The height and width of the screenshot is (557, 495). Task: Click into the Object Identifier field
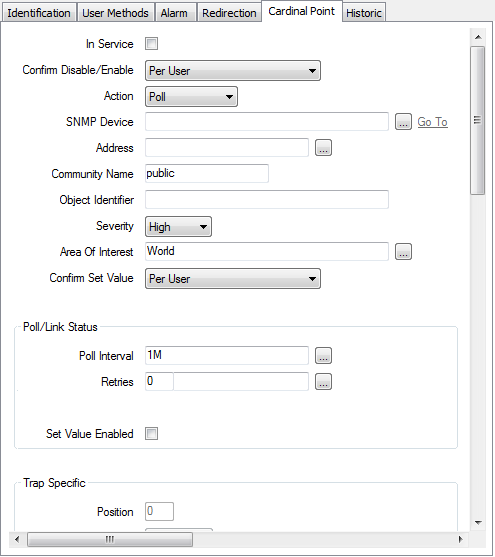pyautogui.click(x=267, y=200)
